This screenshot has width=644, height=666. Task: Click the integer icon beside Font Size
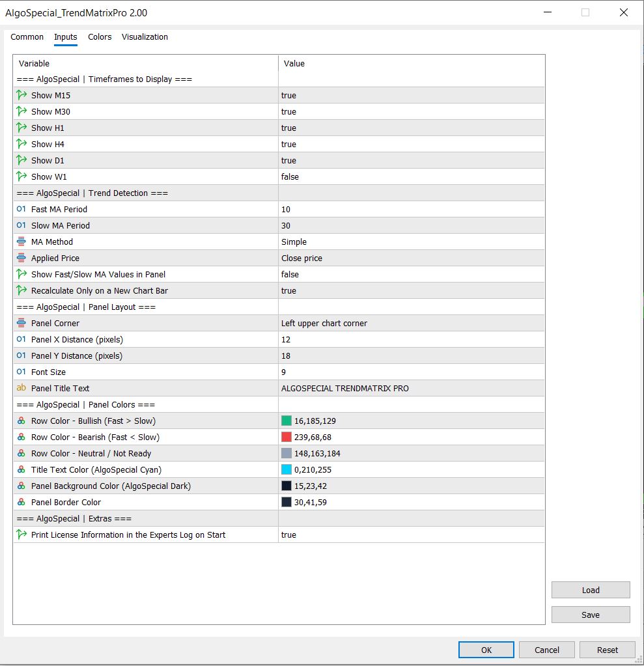point(21,372)
